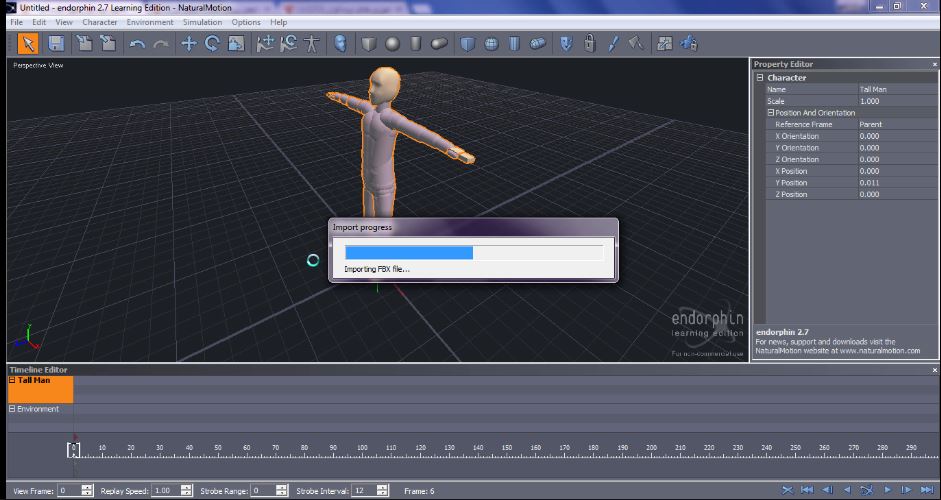The width and height of the screenshot is (941, 500).
Task: Click the gray axe-shaped tool icon
Action: [636, 44]
